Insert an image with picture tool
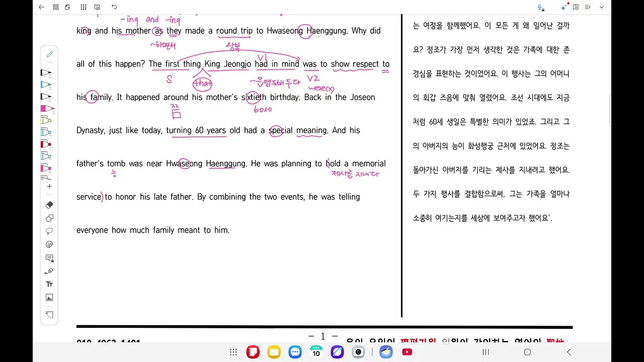Image resolution: width=644 pixels, height=362 pixels. pyautogui.click(x=49, y=298)
